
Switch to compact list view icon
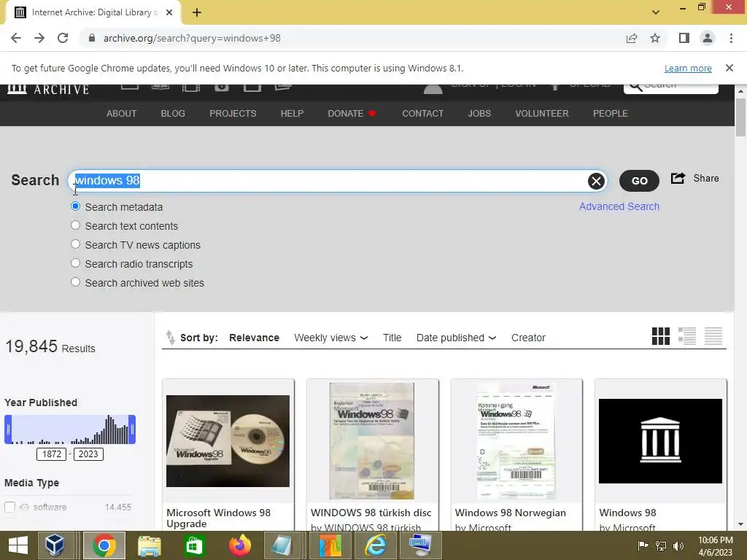[713, 336]
